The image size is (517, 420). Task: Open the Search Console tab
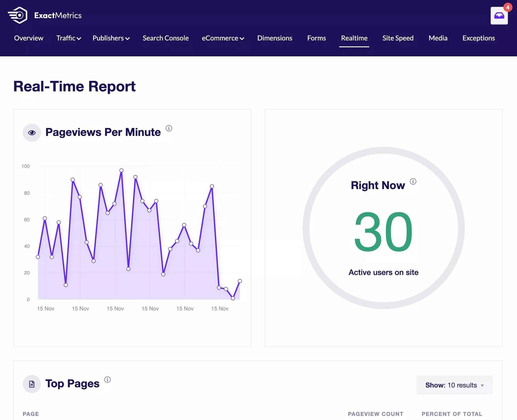coord(165,38)
